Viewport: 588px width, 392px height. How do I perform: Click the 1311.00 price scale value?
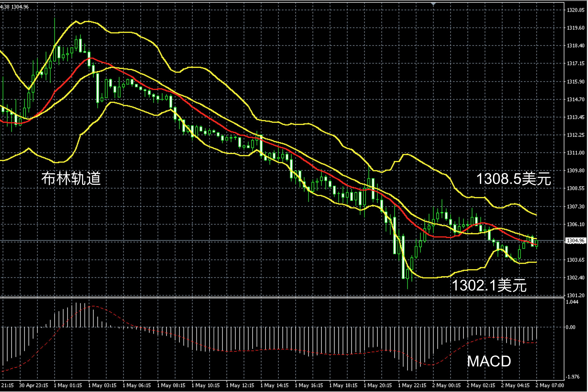coord(576,153)
